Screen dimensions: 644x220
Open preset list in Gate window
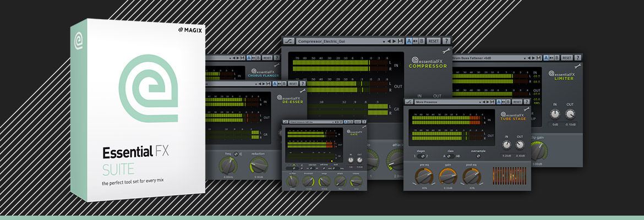click(316, 122)
